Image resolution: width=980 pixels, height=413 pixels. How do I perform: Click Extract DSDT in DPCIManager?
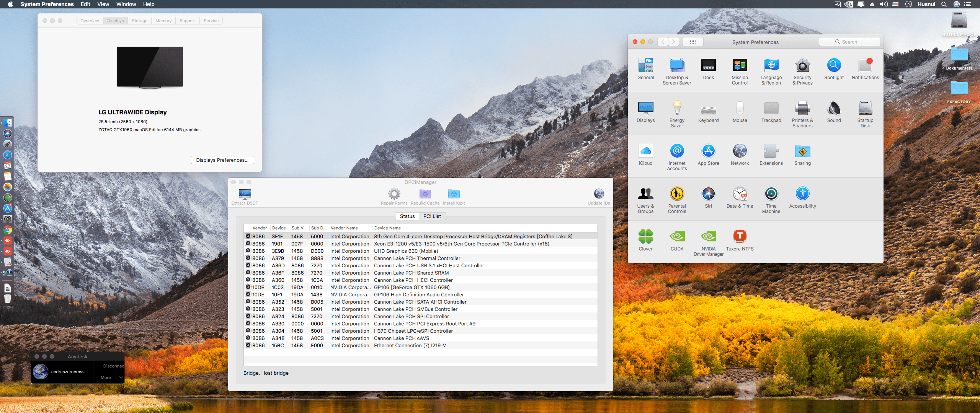pos(245,197)
